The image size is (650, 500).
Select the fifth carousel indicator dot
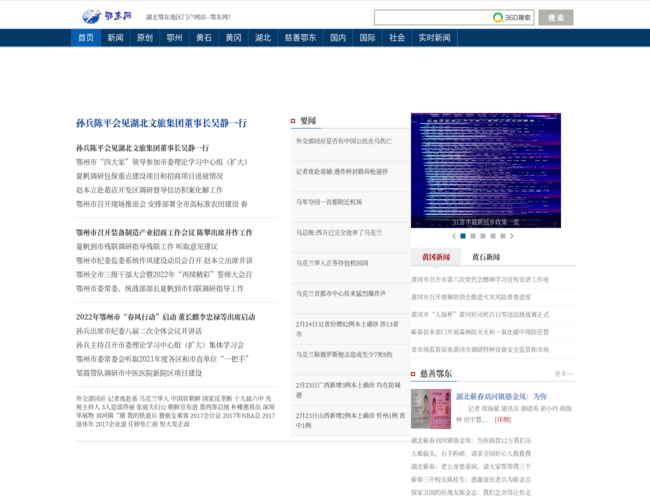coord(503,236)
